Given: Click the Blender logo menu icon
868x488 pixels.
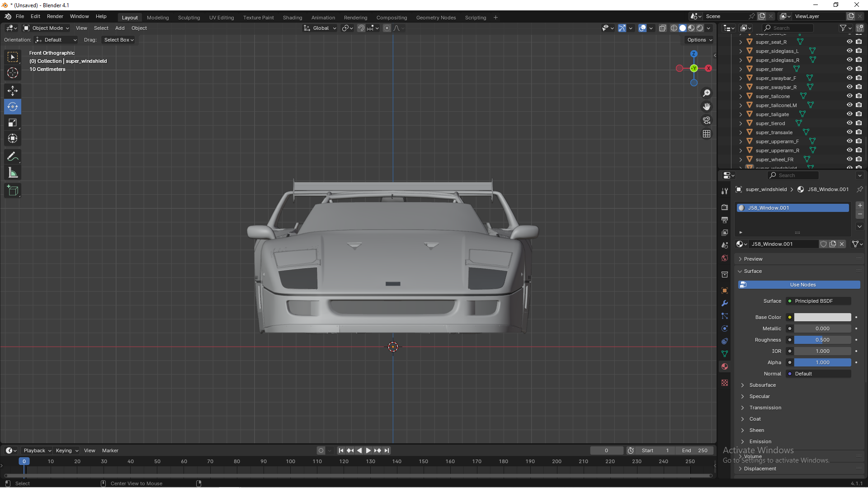Looking at the screenshot, I should [x=8, y=16].
